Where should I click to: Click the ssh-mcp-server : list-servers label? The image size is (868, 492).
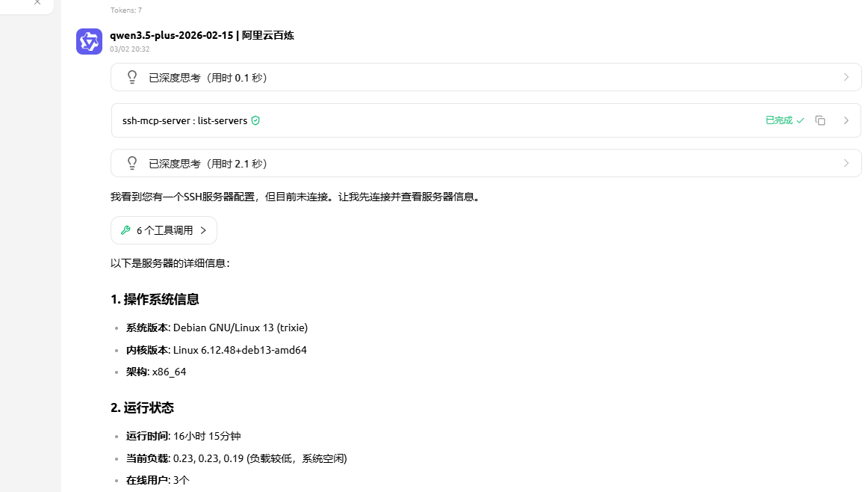(x=185, y=120)
